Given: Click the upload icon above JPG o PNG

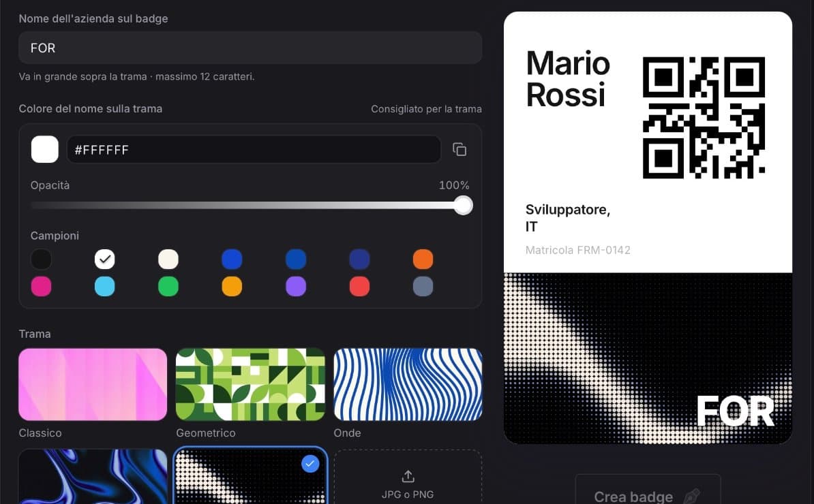Looking at the screenshot, I should 408,476.
